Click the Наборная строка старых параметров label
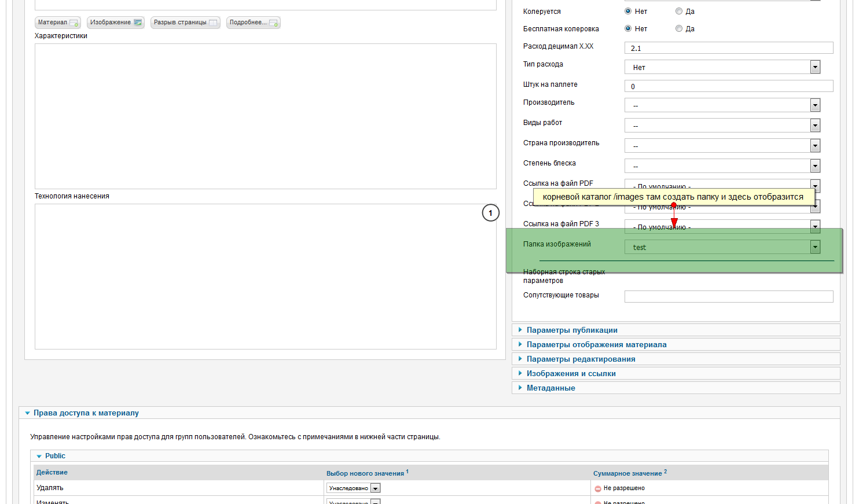Screen dimensions: 859x504 564,276
